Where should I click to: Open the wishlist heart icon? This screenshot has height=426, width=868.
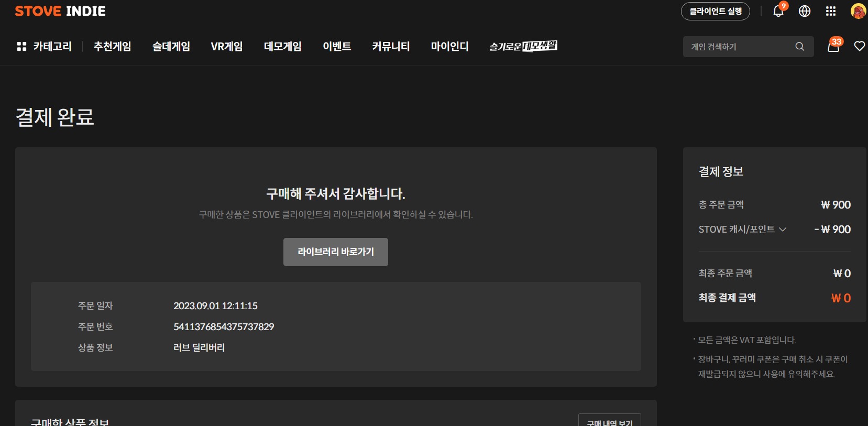pos(859,46)
